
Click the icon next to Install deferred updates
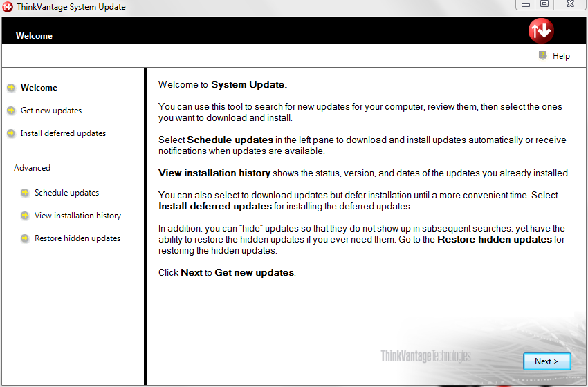pos(11,133)
